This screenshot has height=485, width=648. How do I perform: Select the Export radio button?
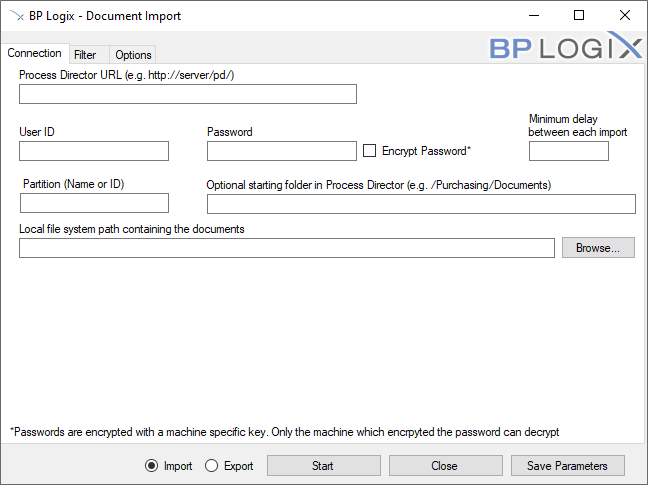click(211, 466)
